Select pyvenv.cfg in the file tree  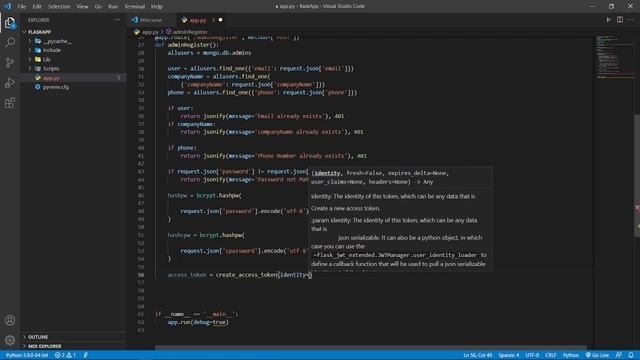tap(73, 87)
